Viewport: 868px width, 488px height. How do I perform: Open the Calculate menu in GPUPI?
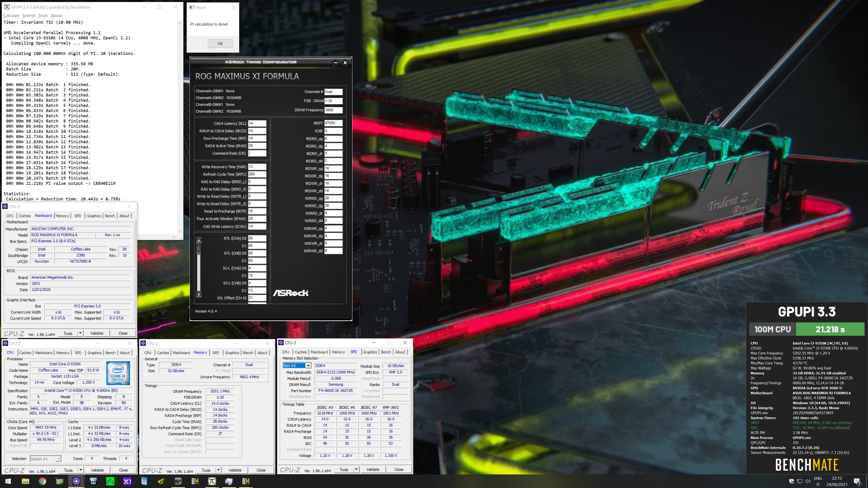point(11,16)
